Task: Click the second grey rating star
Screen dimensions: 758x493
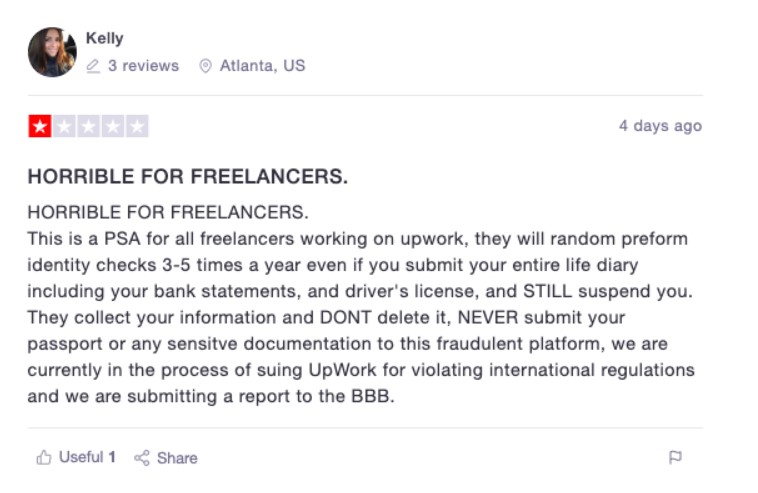Action: [x=64, y=126]
